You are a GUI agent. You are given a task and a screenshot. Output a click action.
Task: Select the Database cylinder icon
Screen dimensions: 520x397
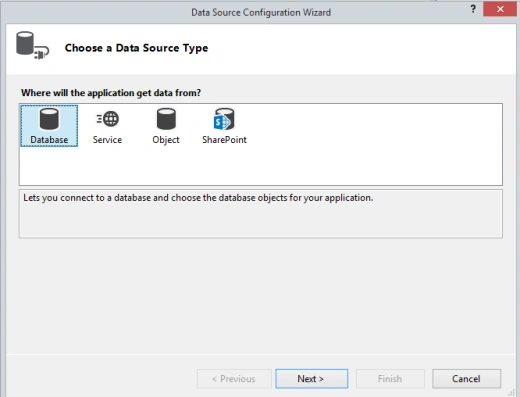(49, 119)
